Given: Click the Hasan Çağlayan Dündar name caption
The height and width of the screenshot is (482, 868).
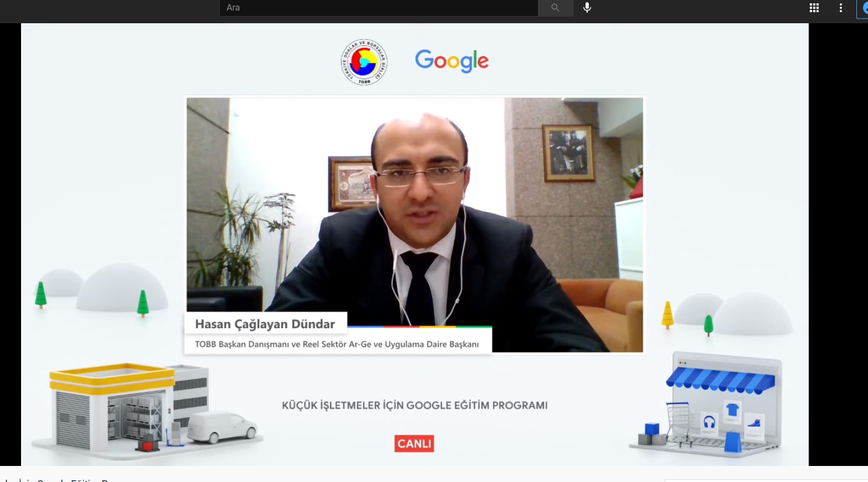Looking at the screenshot, I should tap(265, 324).
